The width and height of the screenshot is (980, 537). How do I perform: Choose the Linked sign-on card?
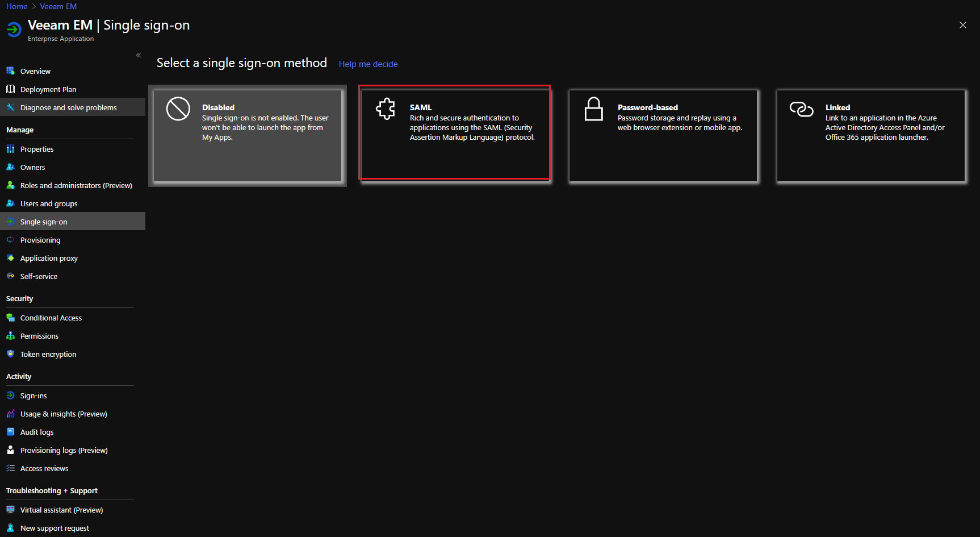pyautogui.click(x=871, y=136)
